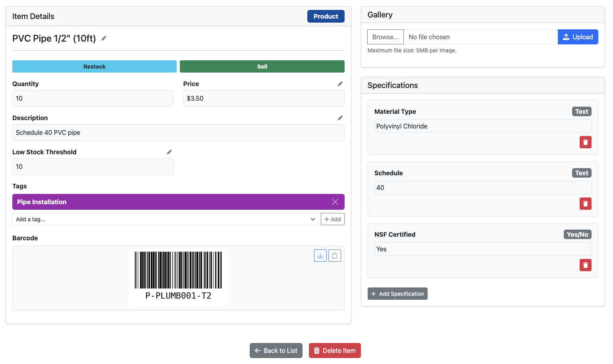Delete the Material Type specification
Screen dimensions: 613x364
coord(585,142)
